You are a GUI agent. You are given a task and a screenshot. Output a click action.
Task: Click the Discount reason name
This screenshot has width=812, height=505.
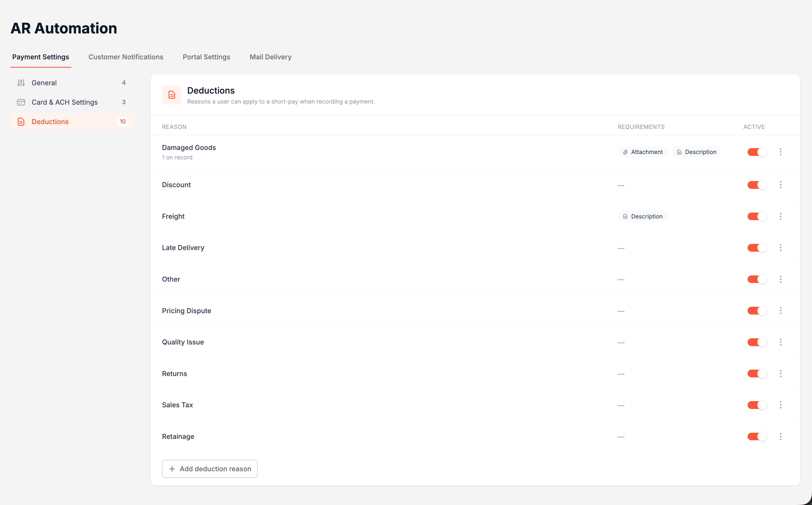pos(176,185)
